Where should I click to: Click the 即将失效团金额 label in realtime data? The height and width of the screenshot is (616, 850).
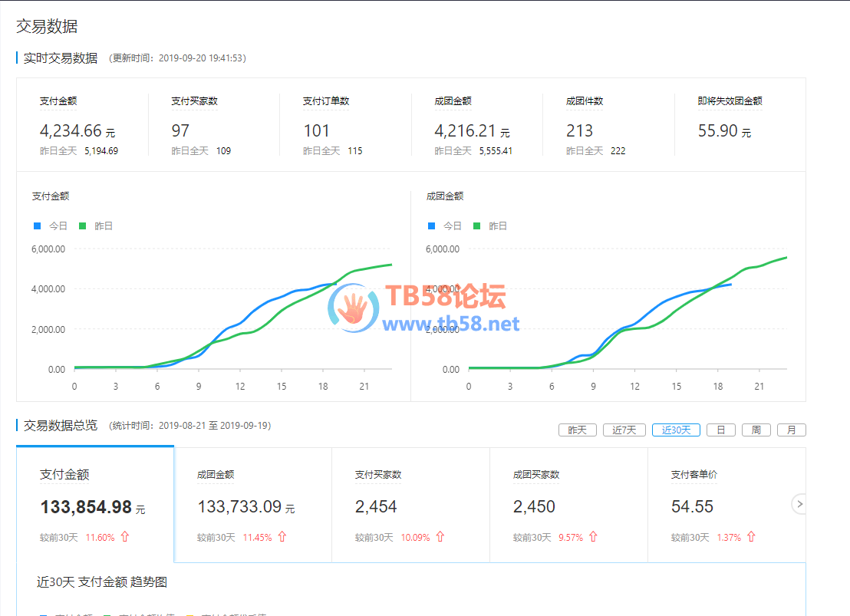(x=730, y=101)
